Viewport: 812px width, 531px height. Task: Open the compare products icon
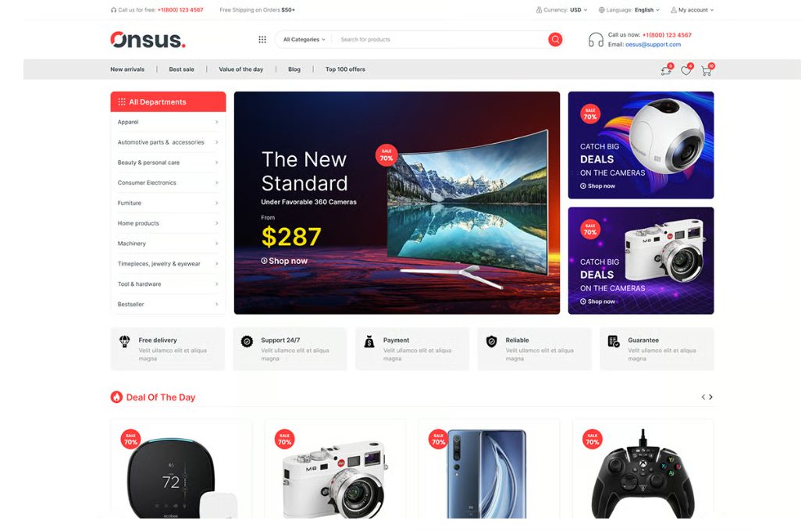pos(666,71)
